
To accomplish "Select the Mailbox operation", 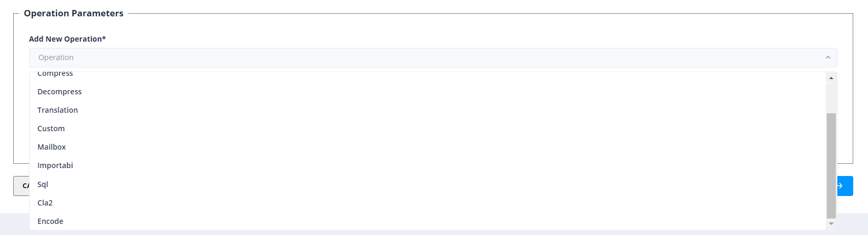I will click(52, 147).
